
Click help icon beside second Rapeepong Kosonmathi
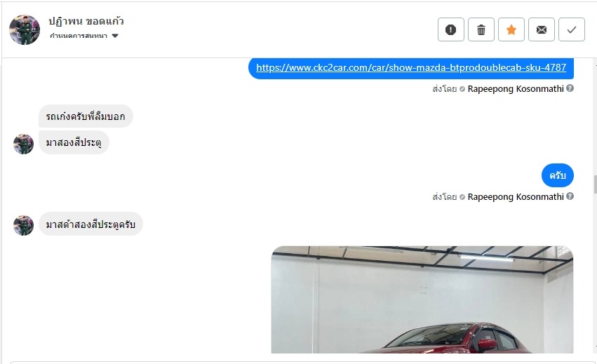[x=570, y=196]
